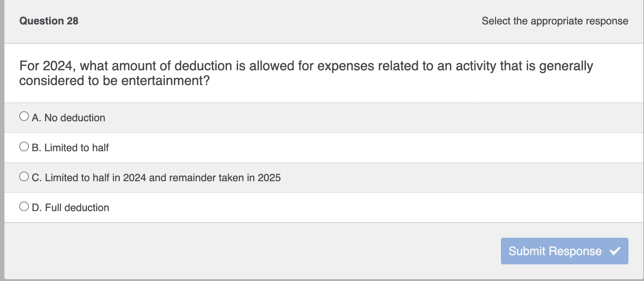Click the Submit Response button
Viewport: 644px width, 281px height.
(x=563, y=251)
